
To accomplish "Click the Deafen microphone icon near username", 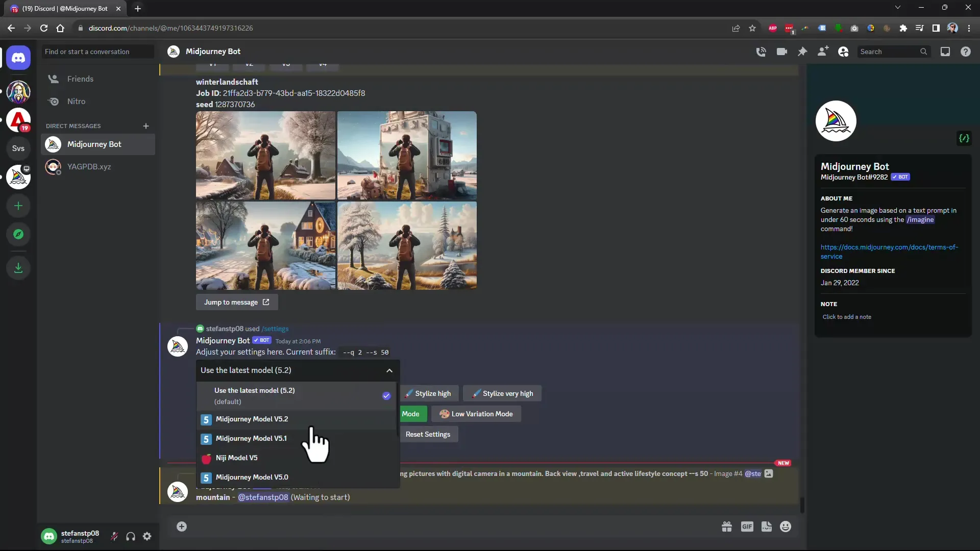I will (x=131, y=536).
